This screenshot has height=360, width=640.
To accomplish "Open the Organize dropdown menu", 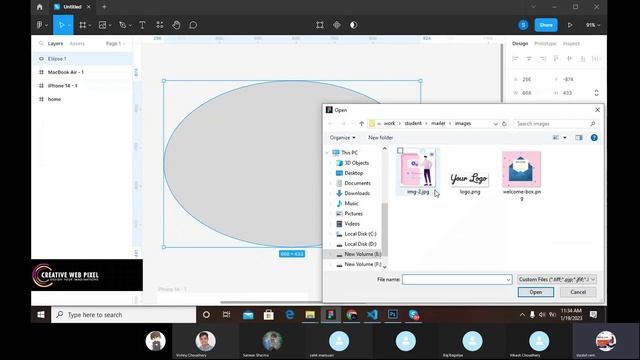I will pyautogui.click(x=342, y=138).
